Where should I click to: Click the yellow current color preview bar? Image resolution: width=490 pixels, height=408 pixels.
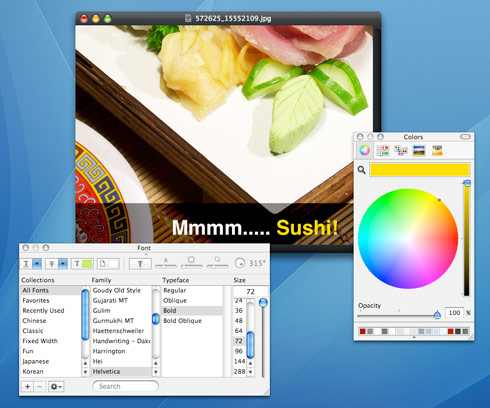pyautogui.click(x=420, y=170)
